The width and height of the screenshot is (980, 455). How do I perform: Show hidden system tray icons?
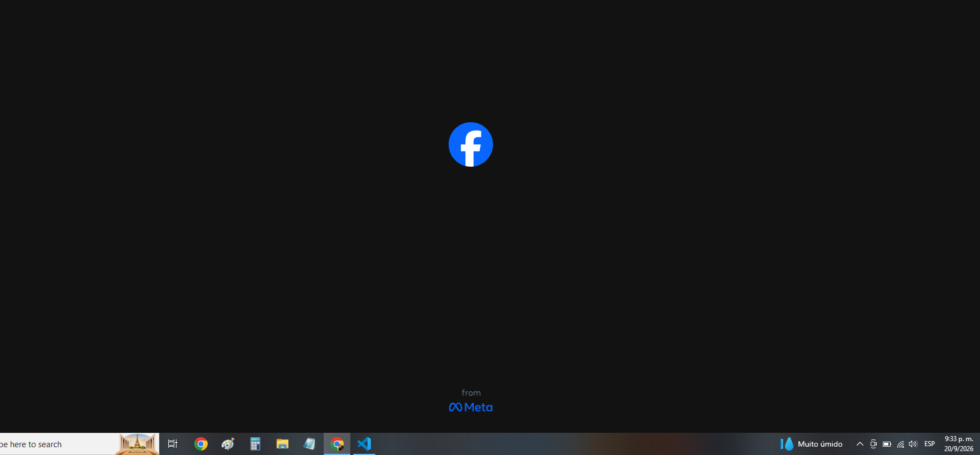point(860,444)
